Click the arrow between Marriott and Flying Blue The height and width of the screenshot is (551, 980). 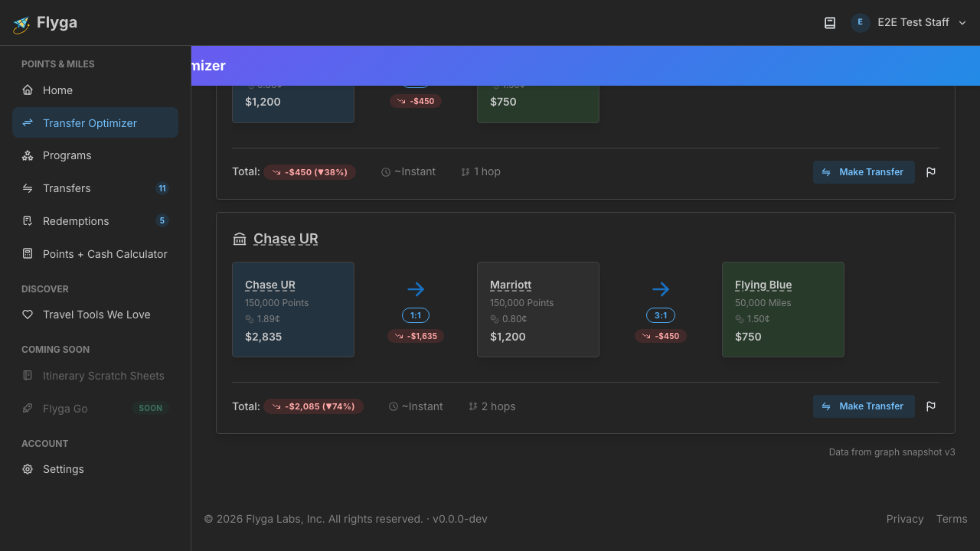[661, 289]
